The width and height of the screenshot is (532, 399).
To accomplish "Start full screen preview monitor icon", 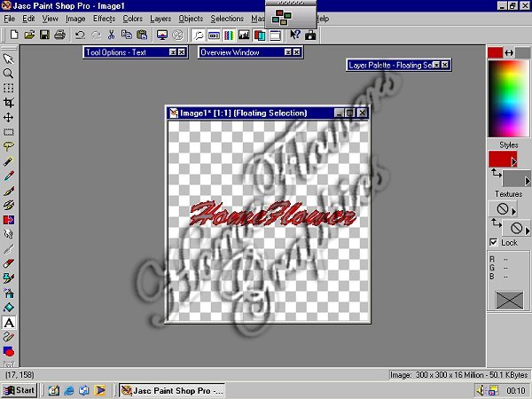I will point(162,35).
